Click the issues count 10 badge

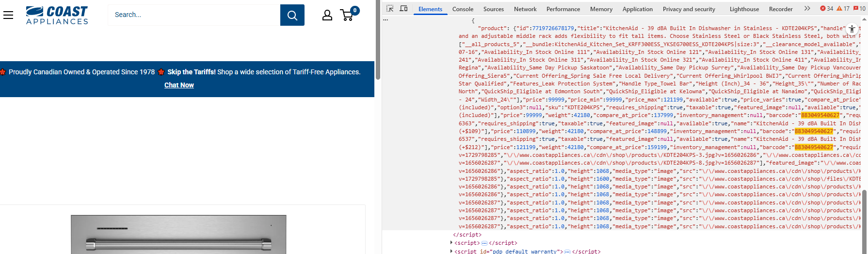pyautogui.click(x=859, y=9)
